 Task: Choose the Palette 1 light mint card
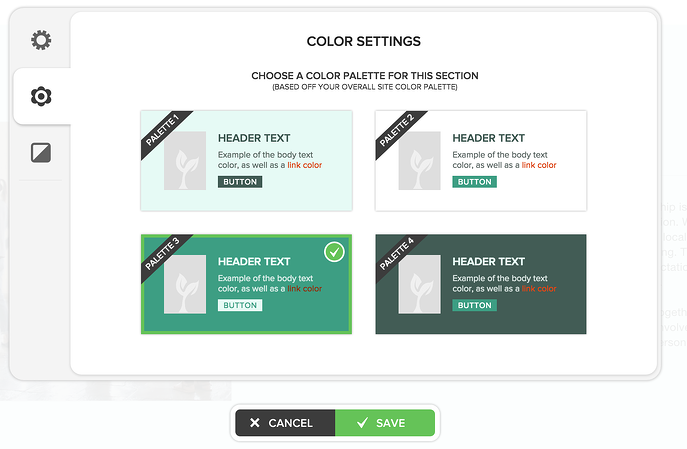[x=246, y=160]
